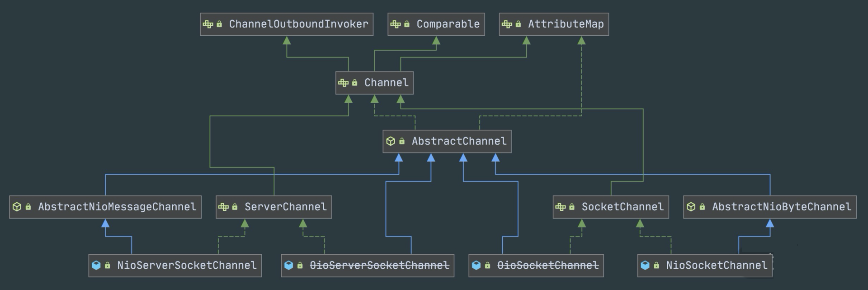Click the lock icon on the AttributeMap node

point(518,24)
